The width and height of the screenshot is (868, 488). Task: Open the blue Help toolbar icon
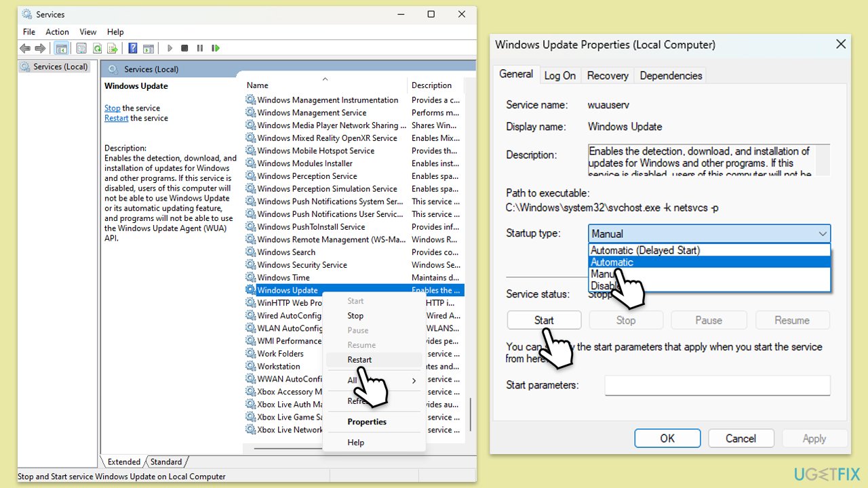pyautogui.click(x=133, y=48)
